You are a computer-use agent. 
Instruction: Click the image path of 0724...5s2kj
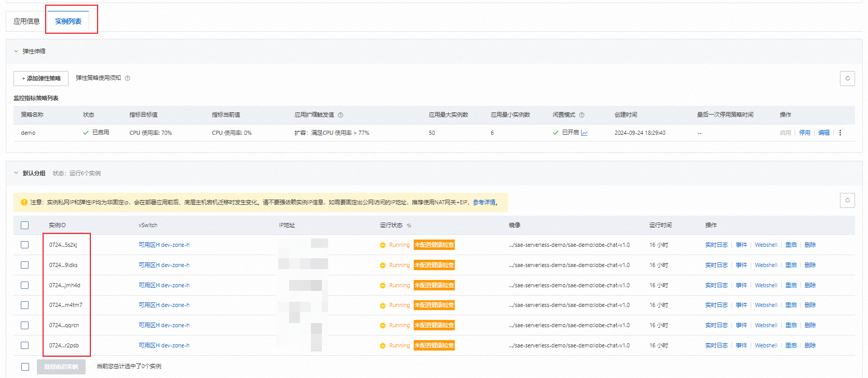[x=569, y=245]
